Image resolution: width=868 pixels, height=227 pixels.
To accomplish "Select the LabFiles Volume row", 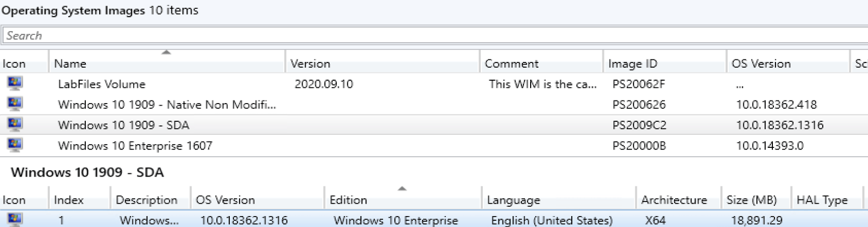I will (102, 84).
